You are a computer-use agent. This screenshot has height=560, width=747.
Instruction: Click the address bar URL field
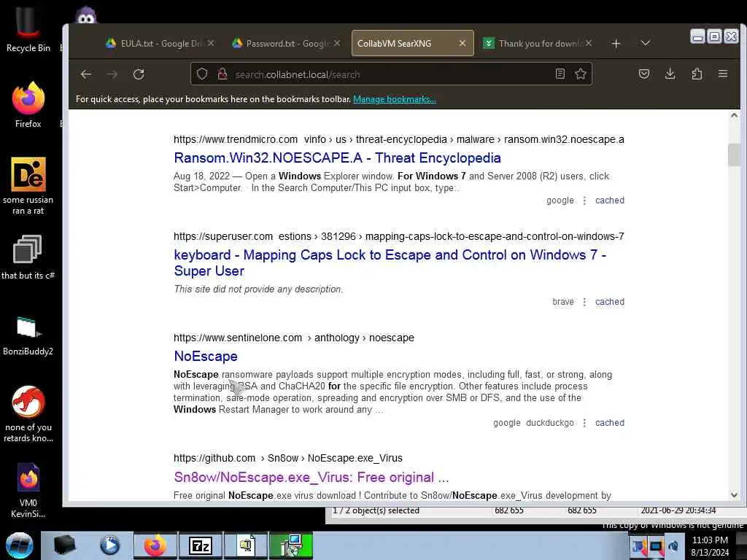391,74
